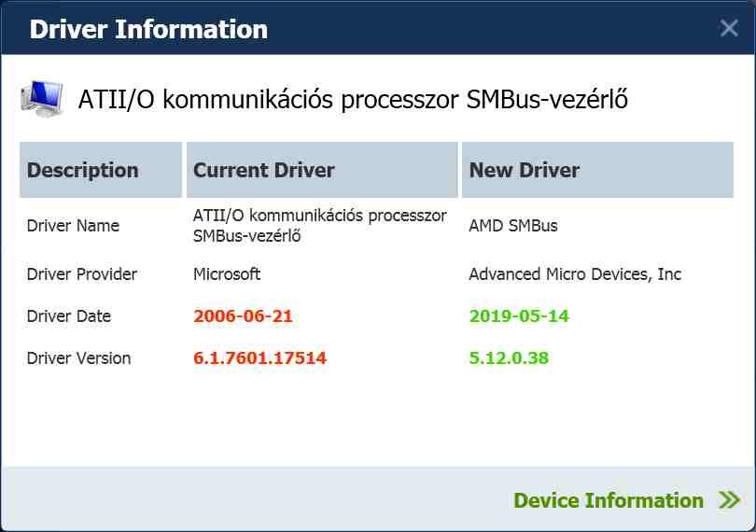Click the new driver date 2019-05-14
This screenshot has height=532, width=756.
point(519,316)
